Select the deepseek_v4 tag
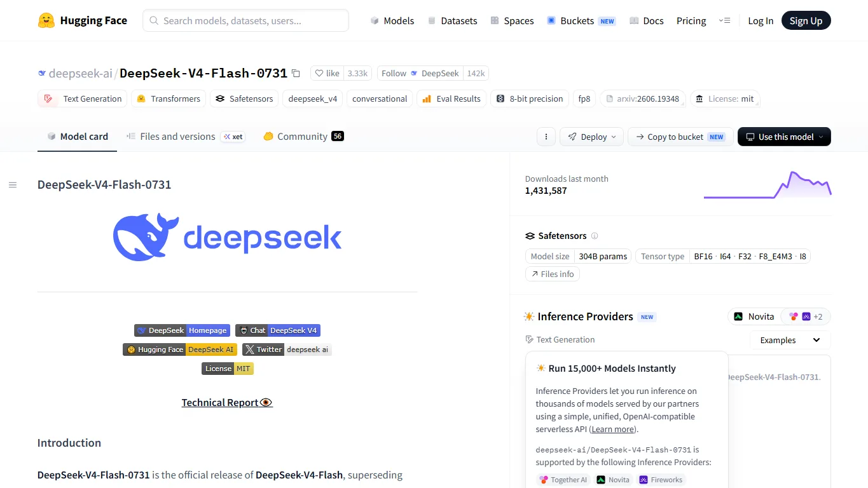 coord(313,98)
